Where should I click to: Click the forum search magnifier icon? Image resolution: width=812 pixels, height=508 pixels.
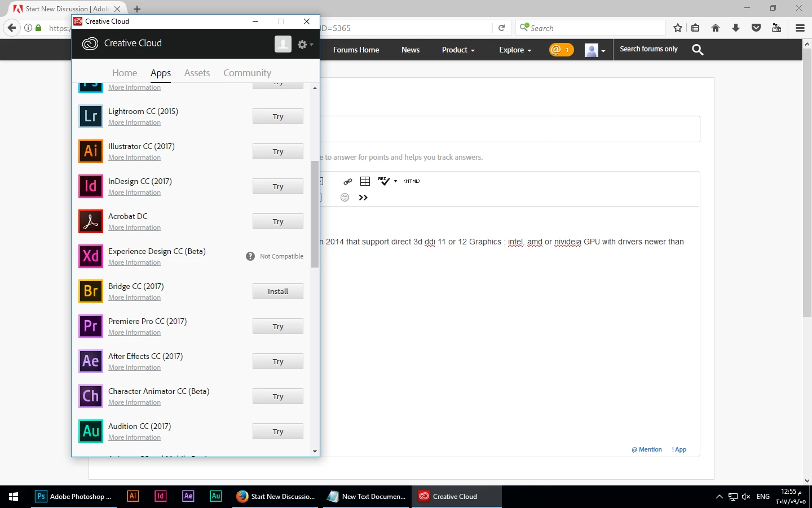[x=698, y=50]
